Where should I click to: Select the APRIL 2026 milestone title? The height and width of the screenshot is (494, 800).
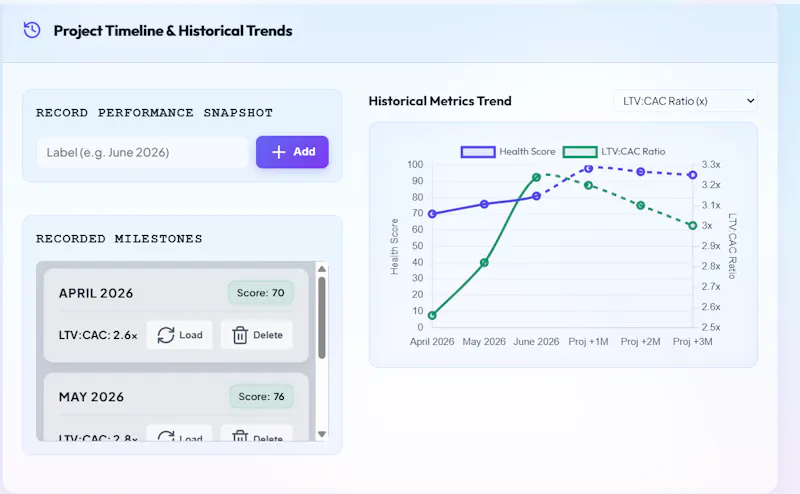coord(96,293)
